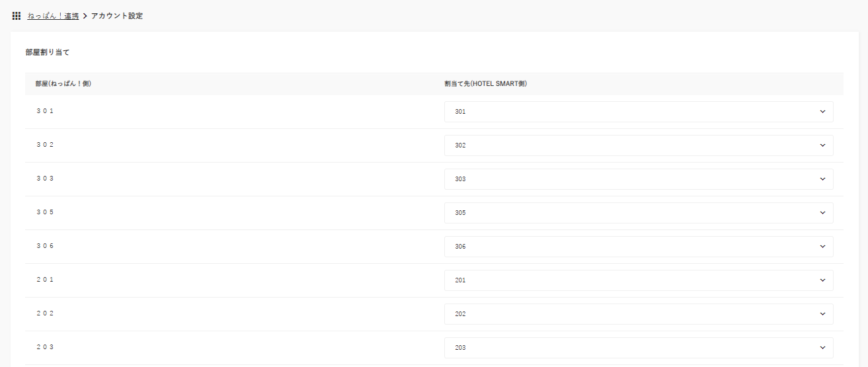
Task: Select the ３０１ room label in the left column
Action: coord(45,111)
